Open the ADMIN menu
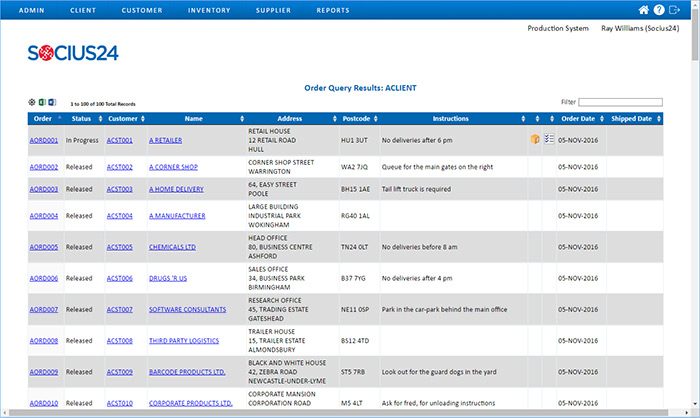The image size is (700, 418). pyautogui.click(x=32, y=10)
